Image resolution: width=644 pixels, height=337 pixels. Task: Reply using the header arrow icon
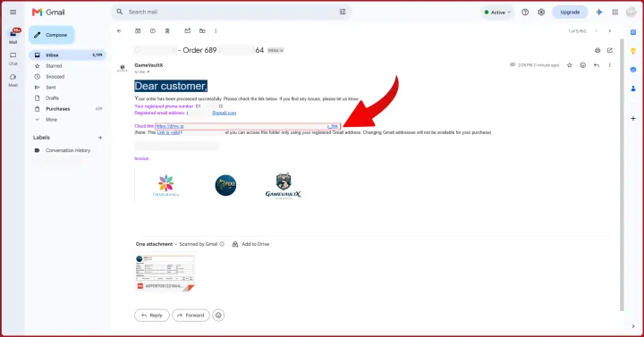click(597, 65)
